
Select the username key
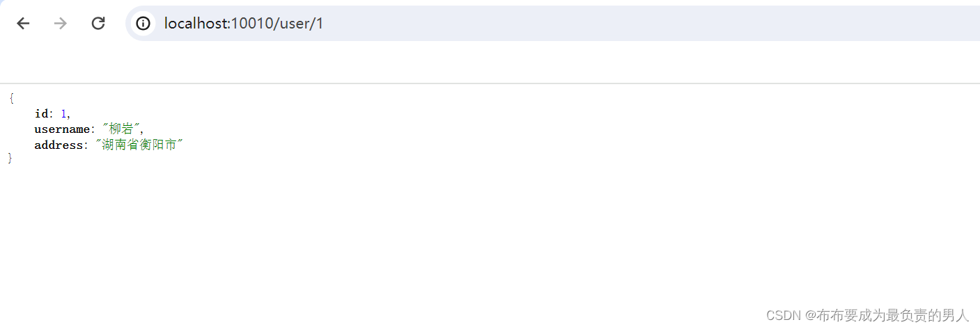tap(62, 129)
